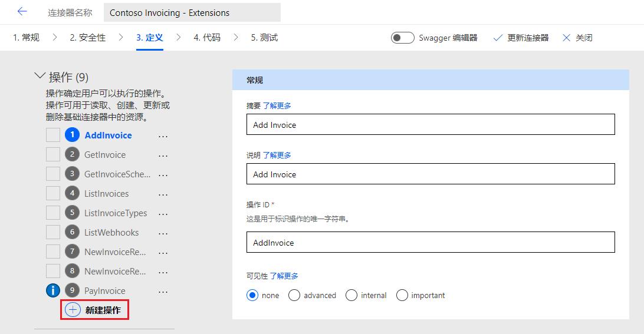Select the advanced visibility radio button
This screenshot has height=334, width=644.
[x=294, y=295]
